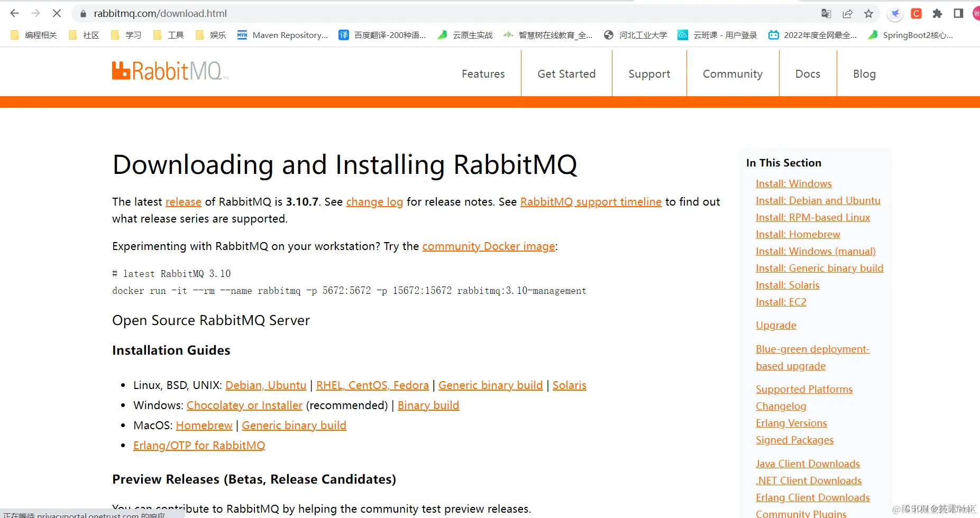Open the 云班课 - 用户登录 bookmark
The width and height of the screenshot is (980, 518).
click(718, 35)
